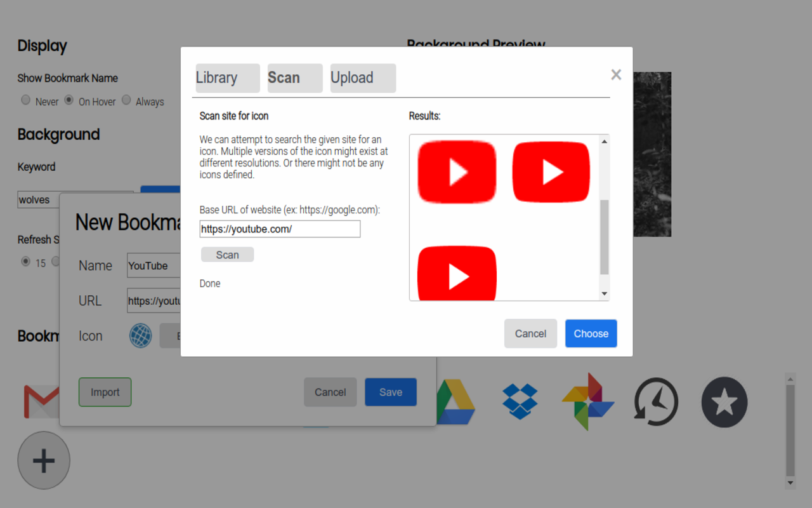The height and width of the screenshot is (508, 812).
Task: Click the background preview image
Action: click(652, 154)
